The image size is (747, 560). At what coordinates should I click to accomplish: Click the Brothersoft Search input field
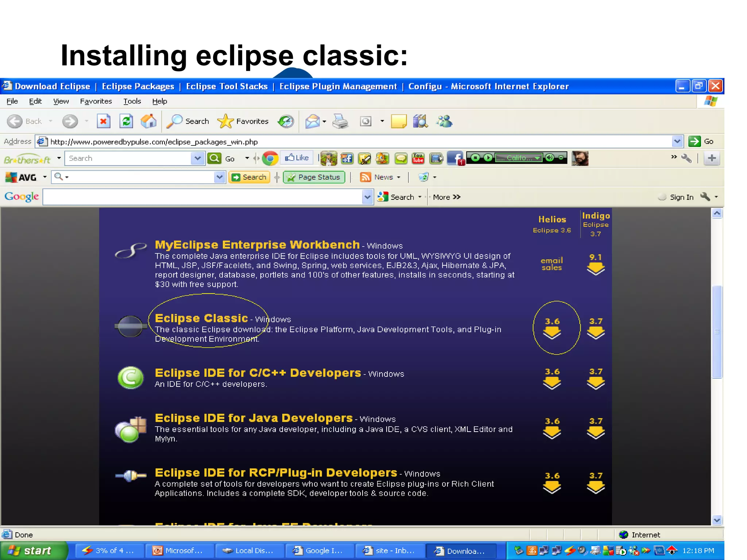[128, 158]
